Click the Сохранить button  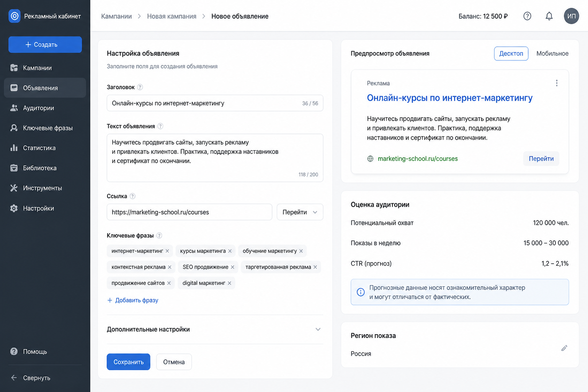pos(129,362)
